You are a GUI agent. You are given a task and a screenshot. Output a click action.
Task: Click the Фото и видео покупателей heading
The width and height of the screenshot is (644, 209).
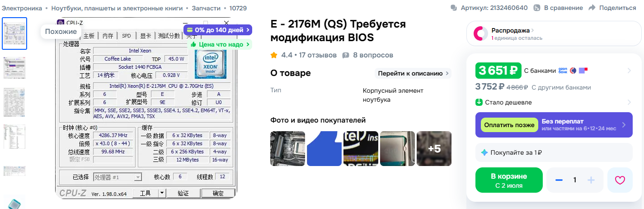tap(318, 120)
